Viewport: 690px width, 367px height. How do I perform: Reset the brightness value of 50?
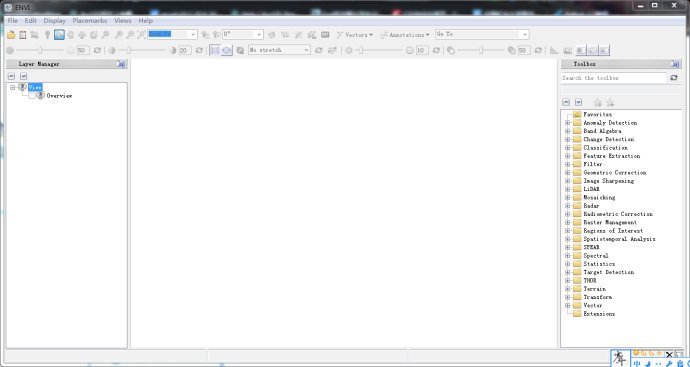(x=98, y=51)
